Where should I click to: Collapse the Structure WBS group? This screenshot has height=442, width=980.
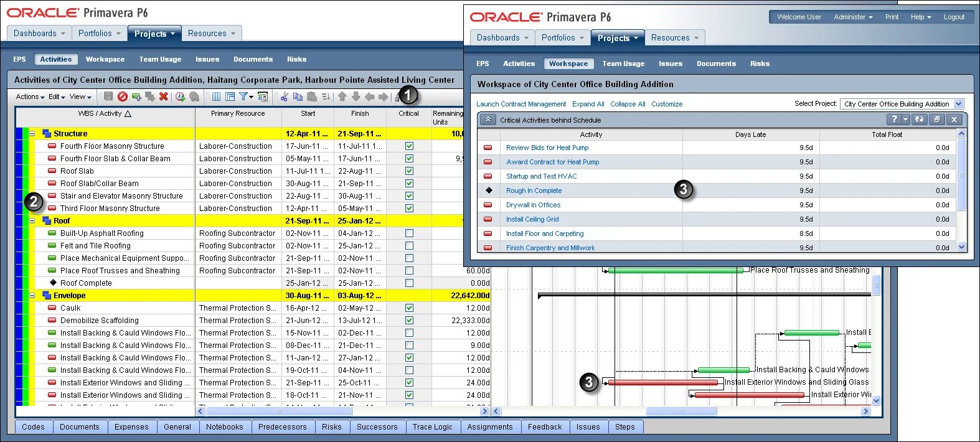32,133
